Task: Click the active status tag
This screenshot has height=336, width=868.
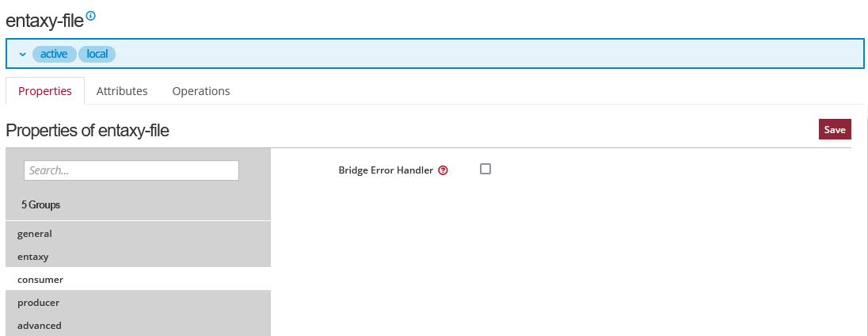Action: 54,54
